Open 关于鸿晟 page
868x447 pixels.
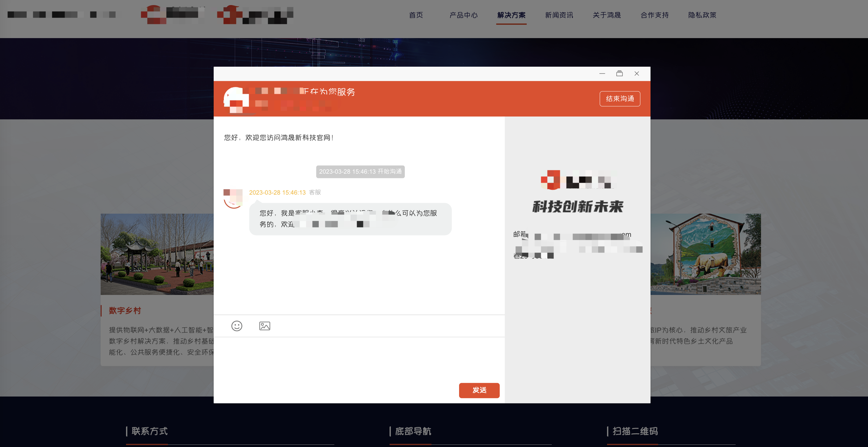(607, 15)
